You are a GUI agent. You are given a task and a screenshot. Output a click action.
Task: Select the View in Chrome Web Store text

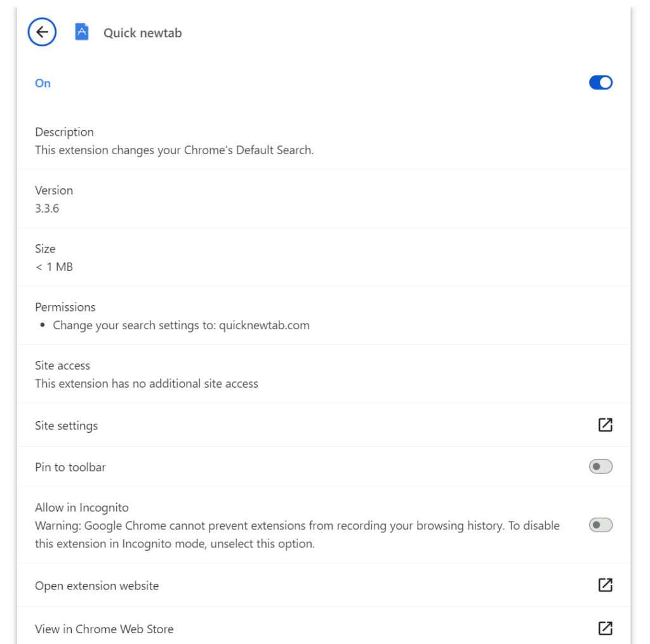[x=104, y=629]
